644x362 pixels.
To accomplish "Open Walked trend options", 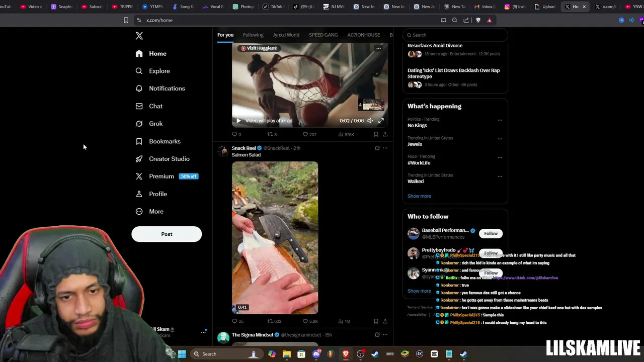I will coord(500,176).
